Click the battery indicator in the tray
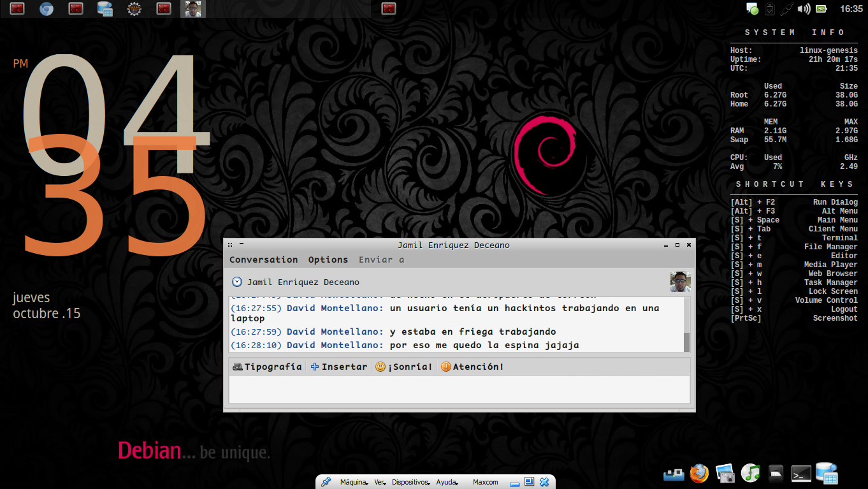The image size is (868, 489). (821, 9)
